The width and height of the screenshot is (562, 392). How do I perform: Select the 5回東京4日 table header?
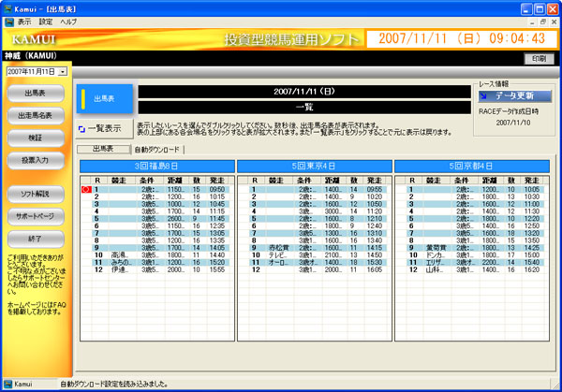click(312, 166)
